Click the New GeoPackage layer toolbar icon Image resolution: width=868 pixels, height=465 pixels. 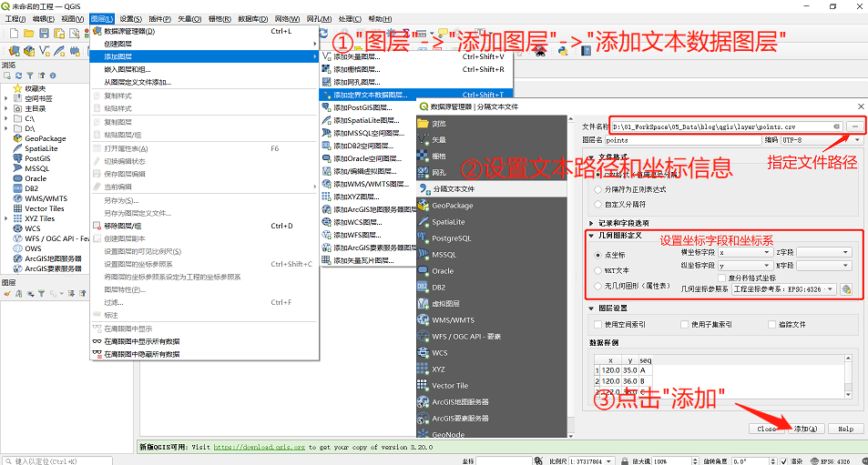pos(29,51)
